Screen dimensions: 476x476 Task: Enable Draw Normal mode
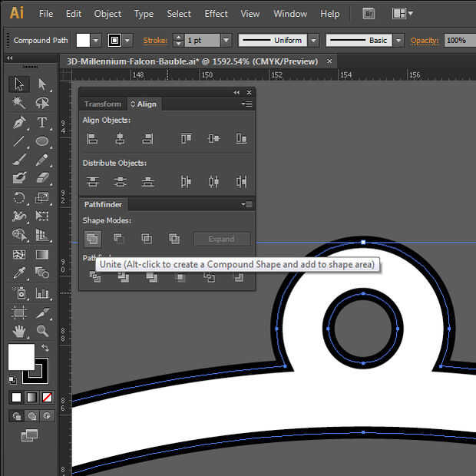click(x=17, y=416)
